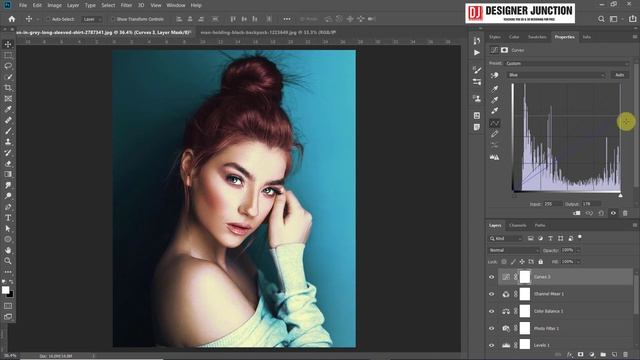Open the Layers panel flyout menu
Screen dimensions: 640x360
coord(635,225)
